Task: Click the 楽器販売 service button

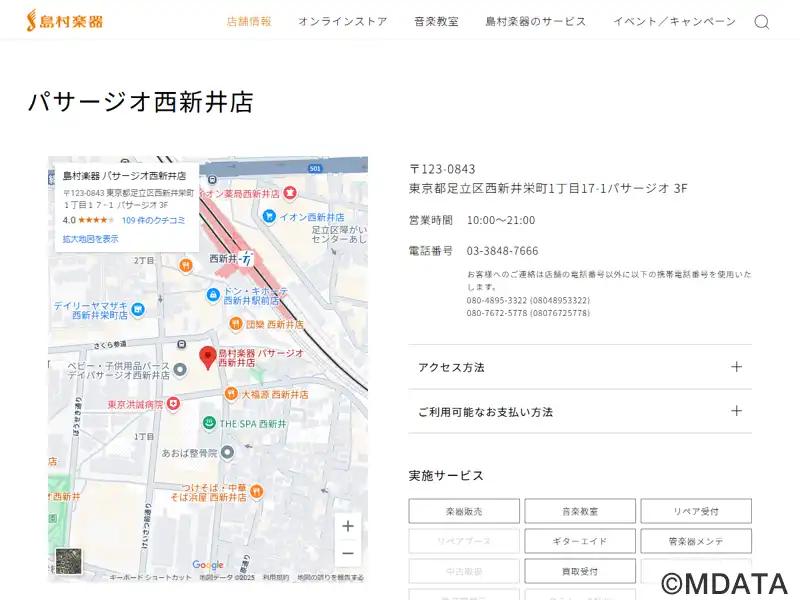Action: pos(464,511)
